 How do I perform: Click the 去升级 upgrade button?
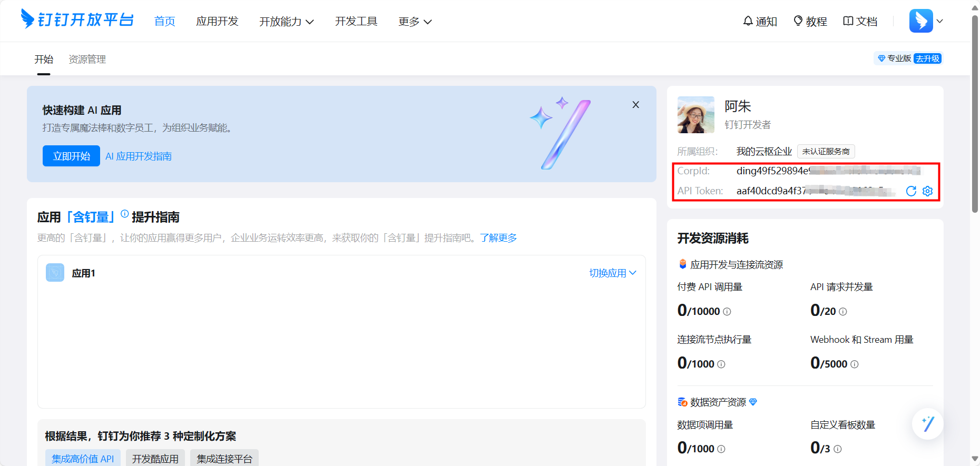pos(927,58)
